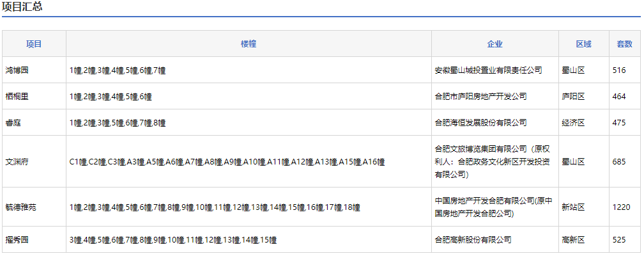Image resolution: width=644 pixels, height=256 pixels.
Task: Select project name 睿庭
Action: tap(13, 123)
